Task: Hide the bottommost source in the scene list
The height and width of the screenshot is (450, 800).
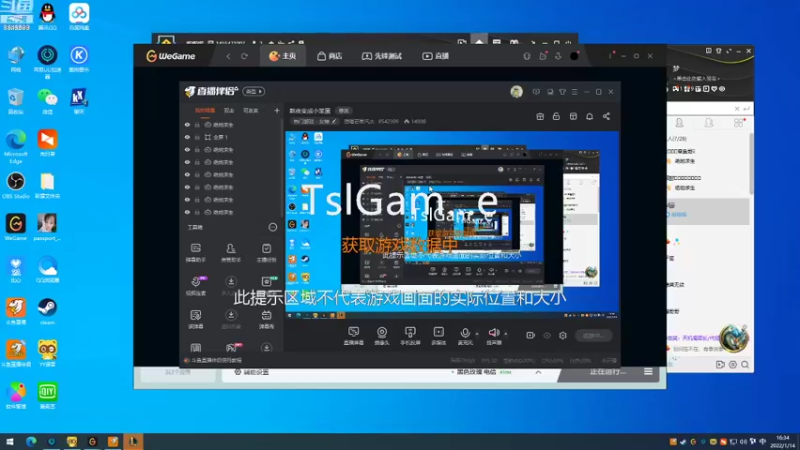Action: 187,212
